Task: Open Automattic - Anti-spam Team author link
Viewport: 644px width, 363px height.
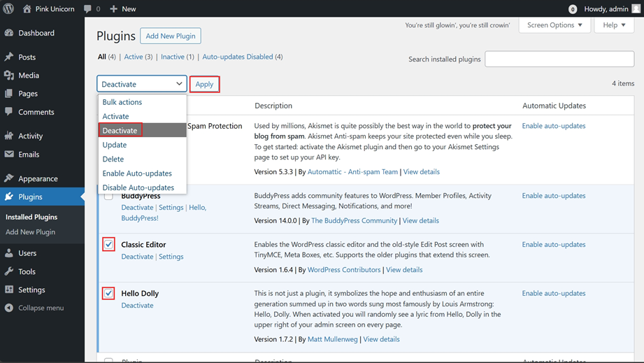Action: click(x=353, y=171)
